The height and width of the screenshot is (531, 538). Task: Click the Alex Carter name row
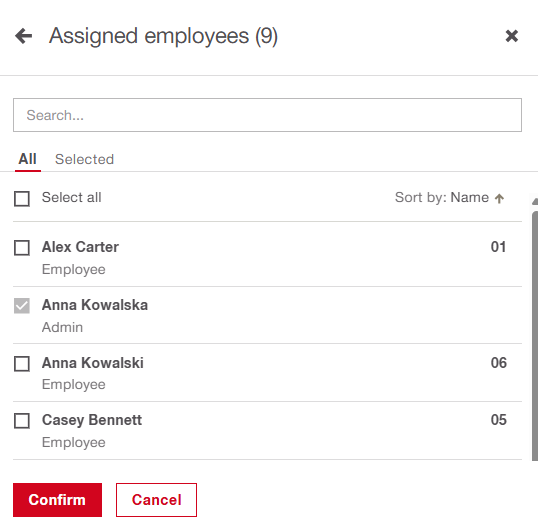click(x=267, y=254)
